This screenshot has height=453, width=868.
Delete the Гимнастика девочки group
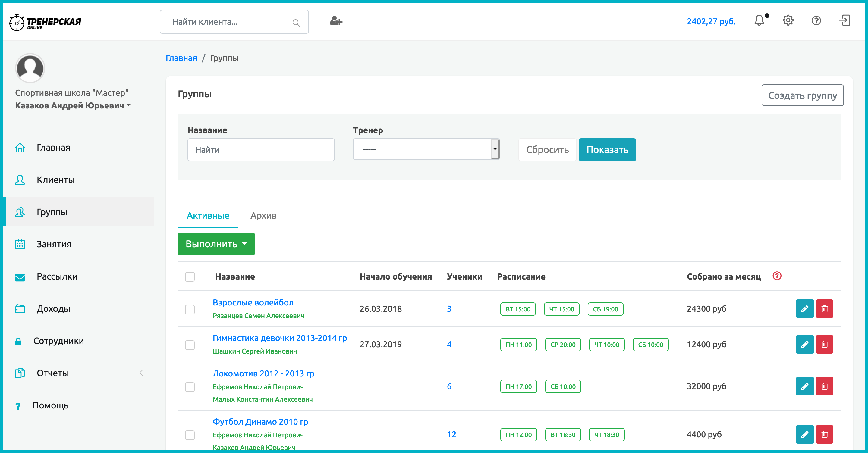click(x=824, y=344)
